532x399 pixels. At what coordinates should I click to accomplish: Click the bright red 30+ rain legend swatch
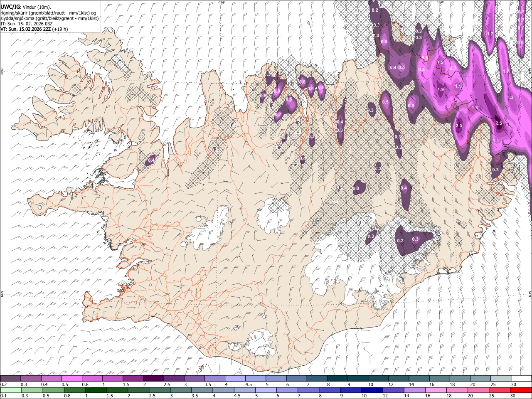click(x=521, y=390)
